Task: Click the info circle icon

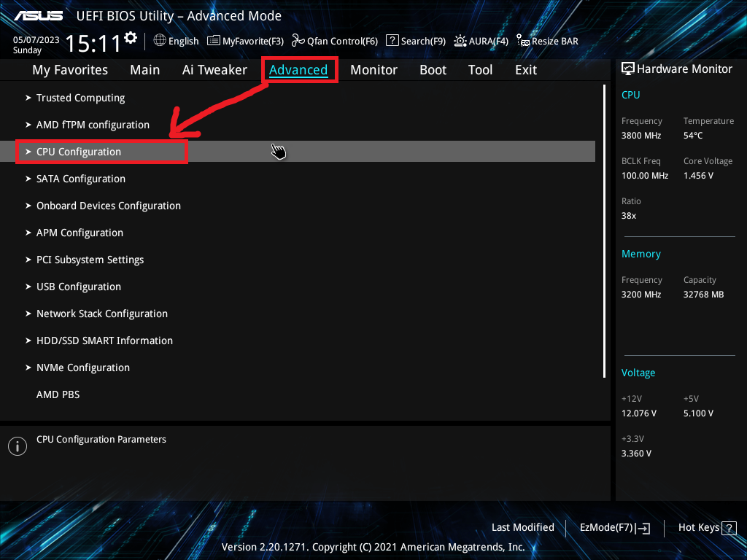Action: pyautogui.click(x=18, y=446)
